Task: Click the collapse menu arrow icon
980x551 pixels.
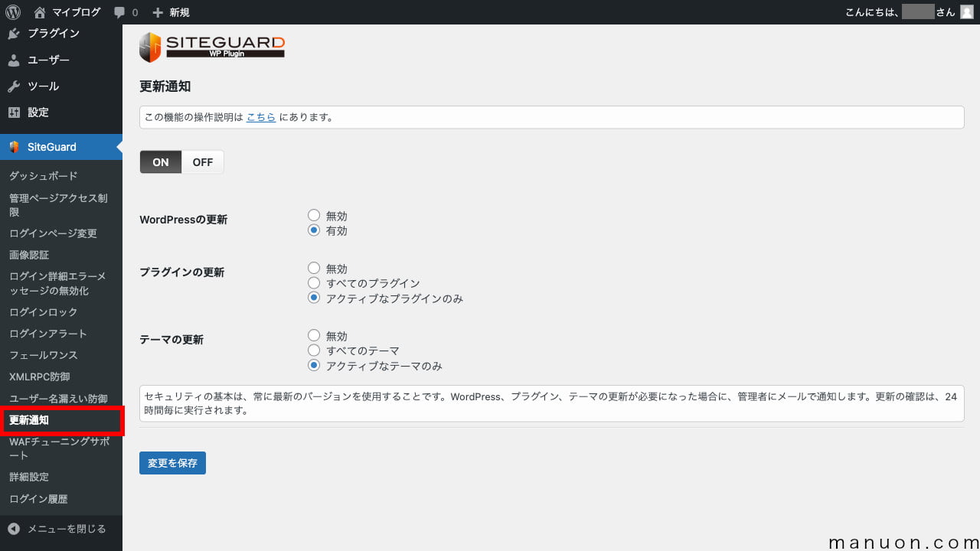Action: point(14,529)
